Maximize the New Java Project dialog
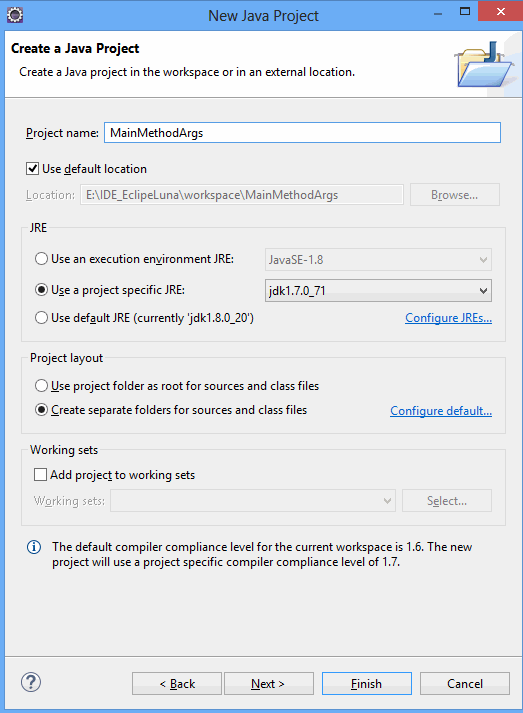This screenshot has width=523, height=713. click(x=465, y=12)
